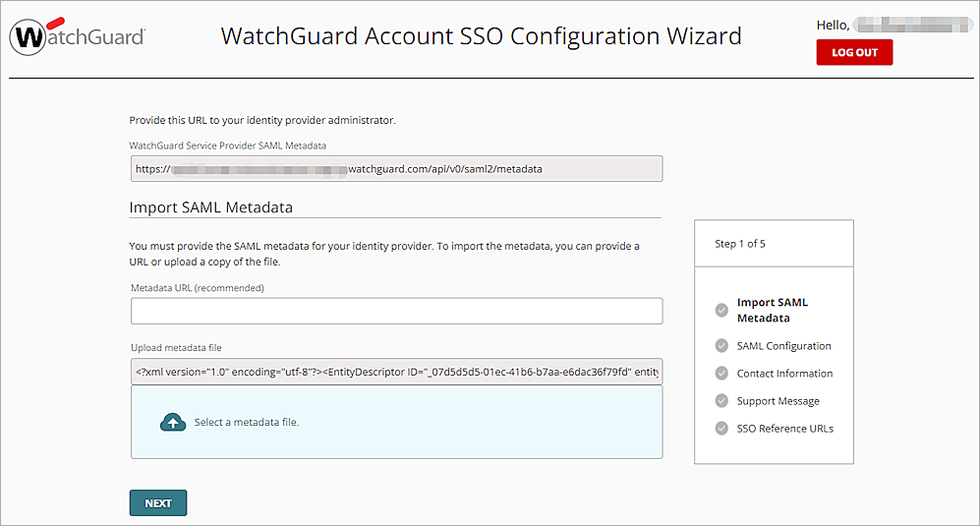The image size is (980, 526).
Task: Click Select a metadata file drop area
Action: pos(396,422)
